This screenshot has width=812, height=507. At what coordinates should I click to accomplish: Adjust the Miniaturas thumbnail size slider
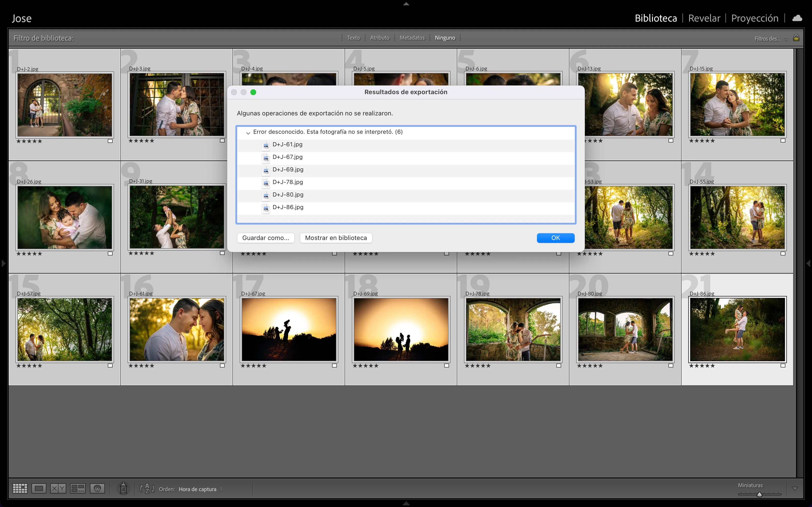coord(759,494)
